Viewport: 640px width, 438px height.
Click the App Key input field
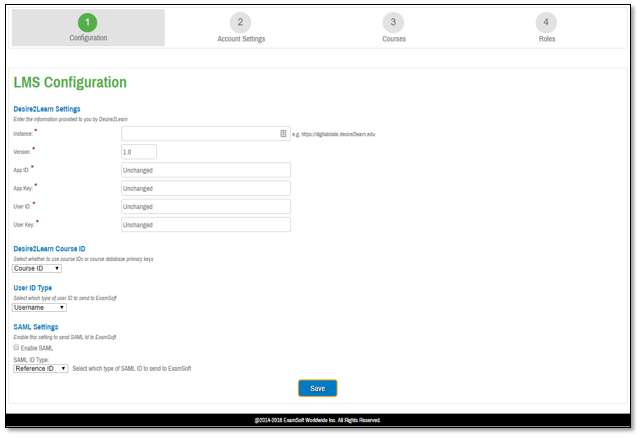click(x=206, y=188)
